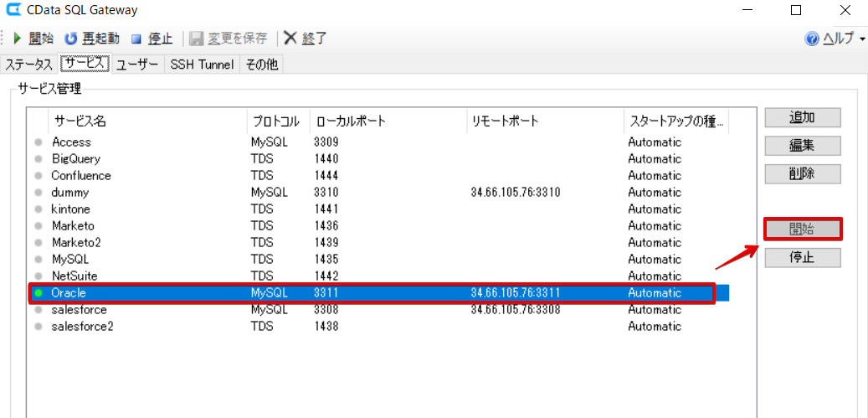Click the gray status dot of Marketo row

coord(39,226)
